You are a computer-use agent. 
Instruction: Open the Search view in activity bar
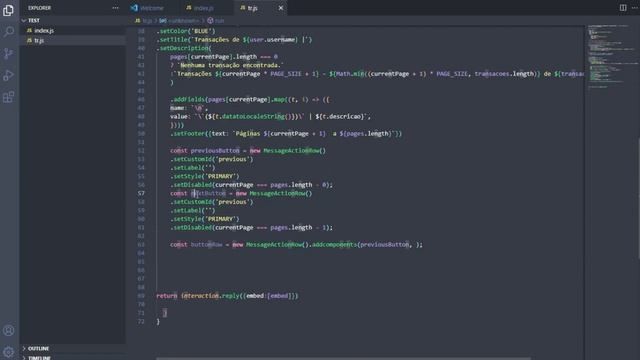(x=8, y=32)
